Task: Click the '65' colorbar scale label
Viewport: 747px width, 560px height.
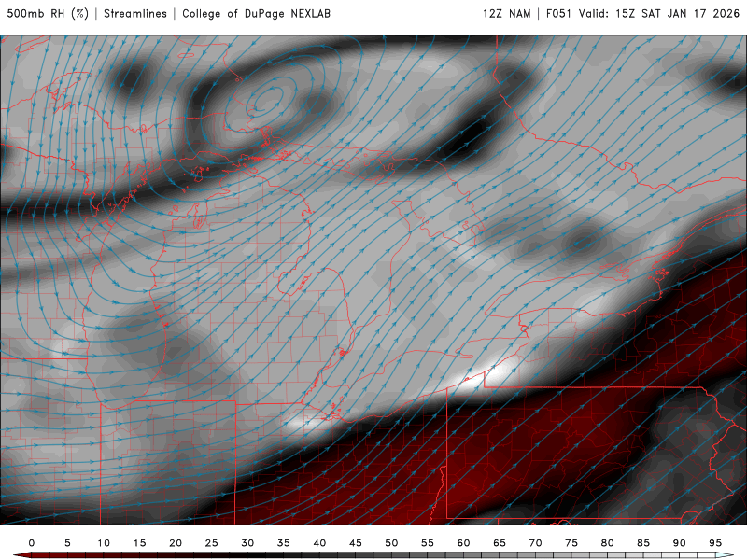Action: click(x=500, y=543)
